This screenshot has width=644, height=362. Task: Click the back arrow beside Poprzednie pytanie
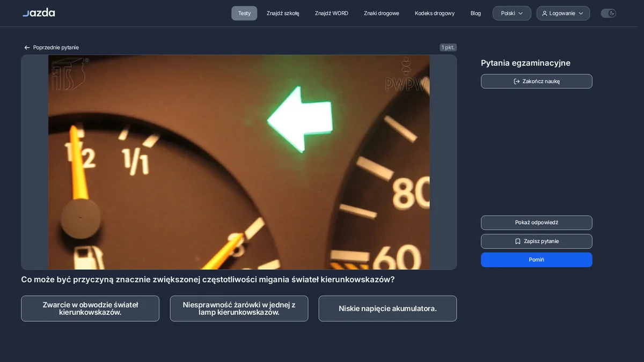point(27,48)
